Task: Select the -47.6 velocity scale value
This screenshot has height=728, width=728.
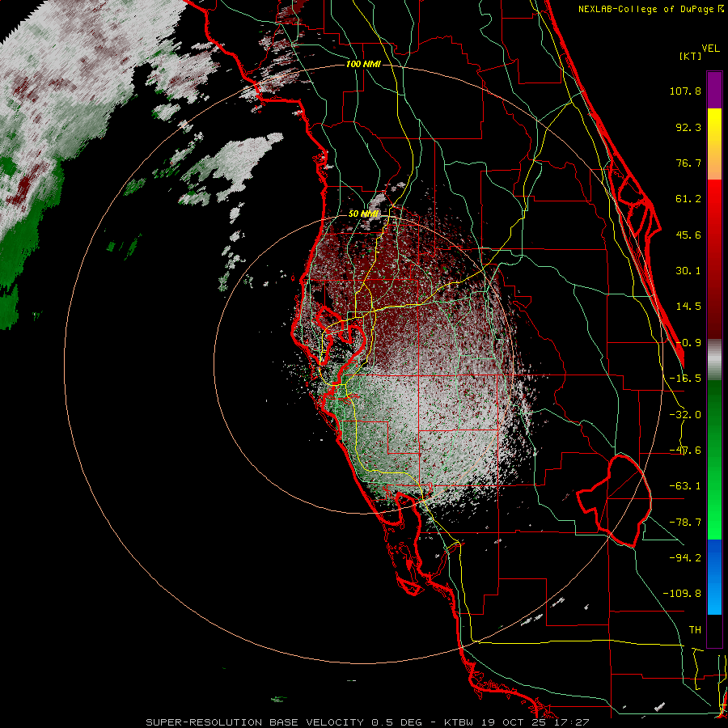Action: click(685, 451)
